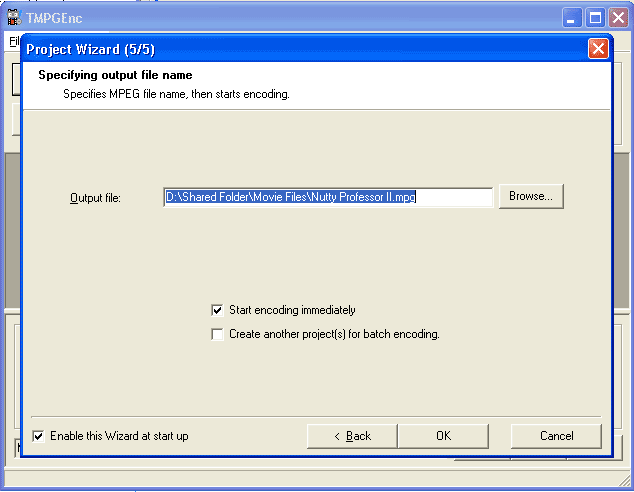Click the Project Wizard (5/5) title bar
Viewport: 634px width, 492px height.
click(300, 48)
